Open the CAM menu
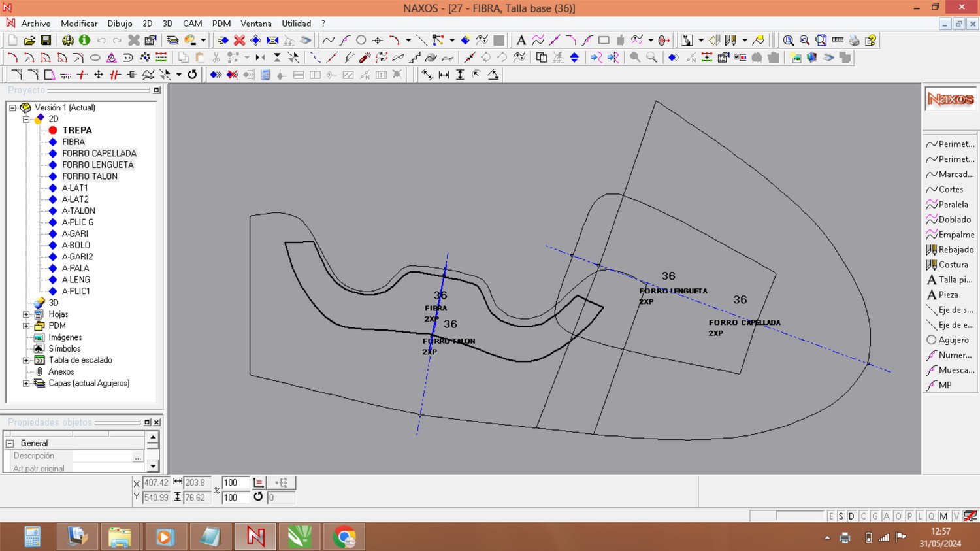The height and width of the screenshot is (551, 980). pos(192,24)
